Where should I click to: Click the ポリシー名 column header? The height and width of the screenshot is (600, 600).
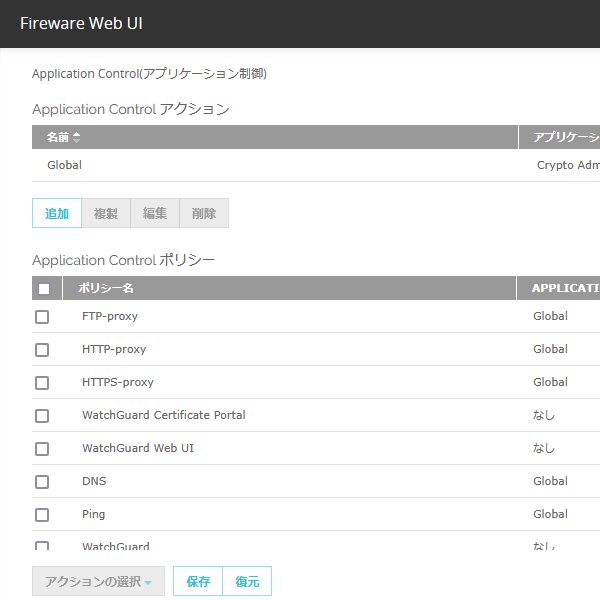coord(289,288)
